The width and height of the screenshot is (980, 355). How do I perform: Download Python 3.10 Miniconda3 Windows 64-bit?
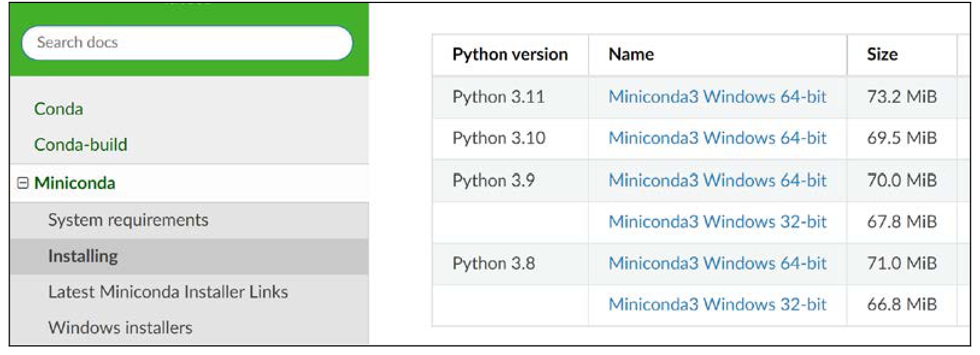(x=717, y=138)
